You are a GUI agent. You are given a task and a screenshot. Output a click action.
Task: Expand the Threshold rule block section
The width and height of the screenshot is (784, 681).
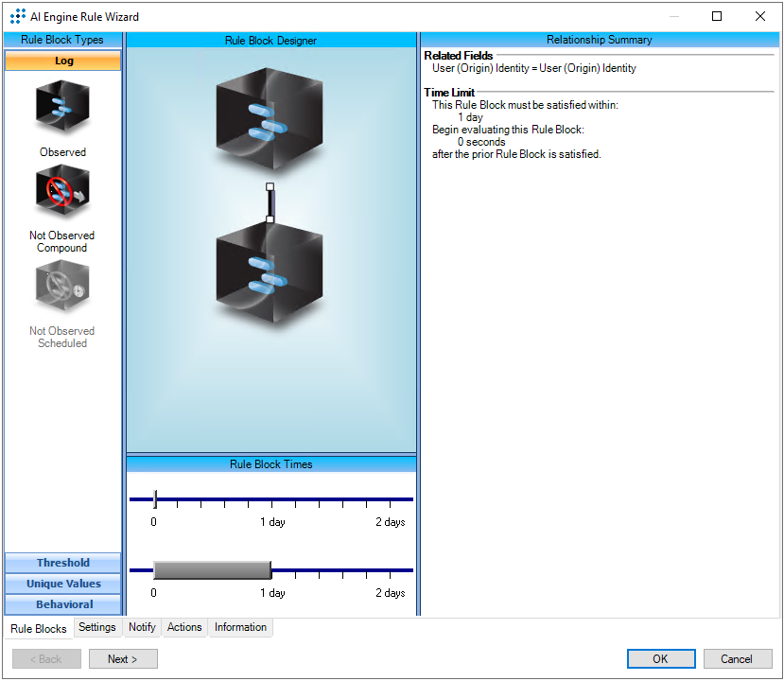63,563
